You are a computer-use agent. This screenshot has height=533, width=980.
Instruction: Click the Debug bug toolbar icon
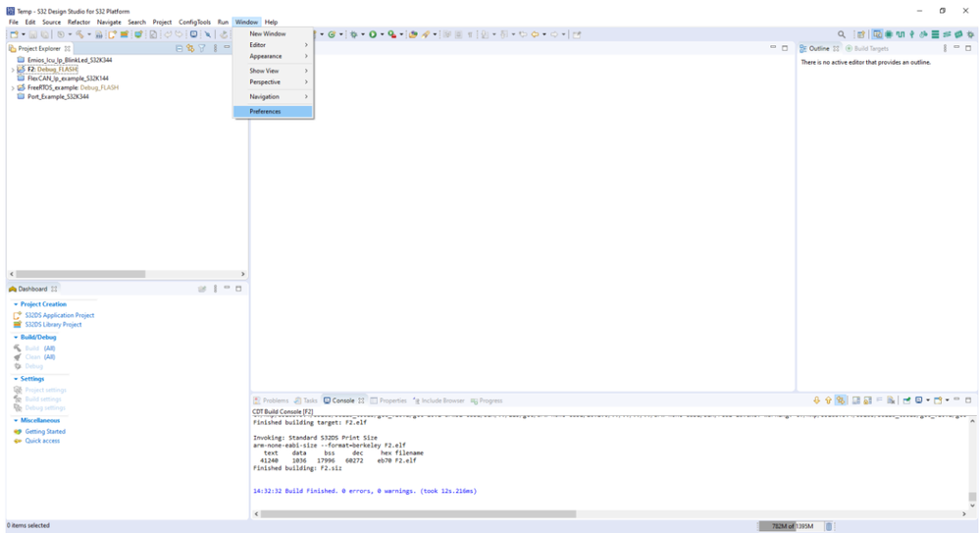[354, 34]
